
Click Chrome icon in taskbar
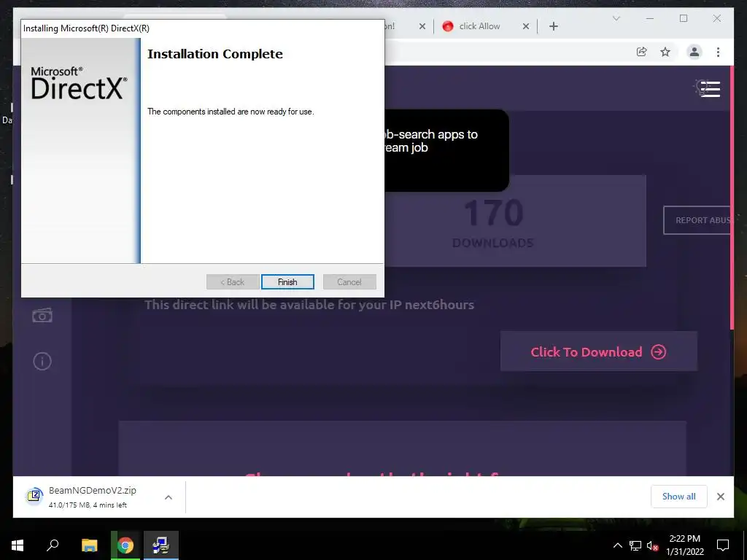[x=125, y=545]
